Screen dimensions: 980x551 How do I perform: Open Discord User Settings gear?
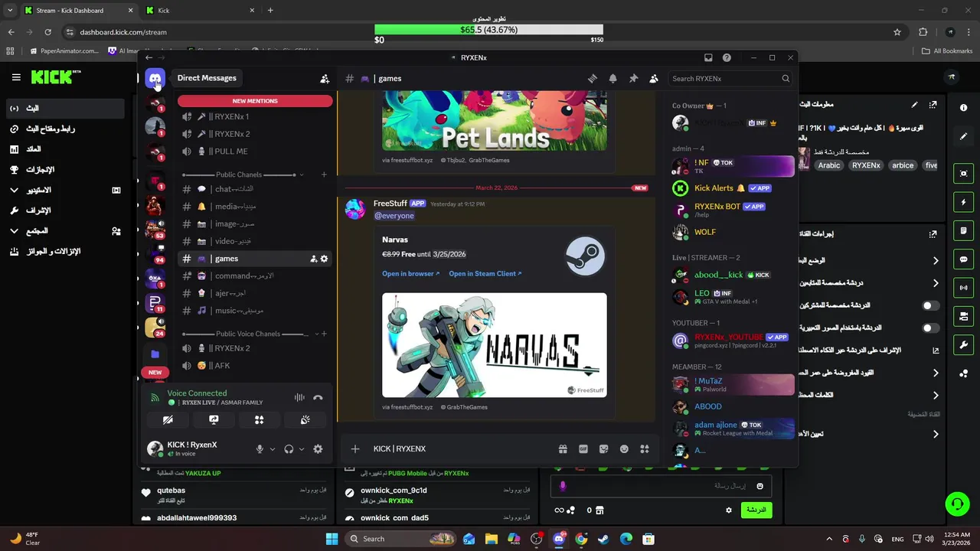[318, 449]
